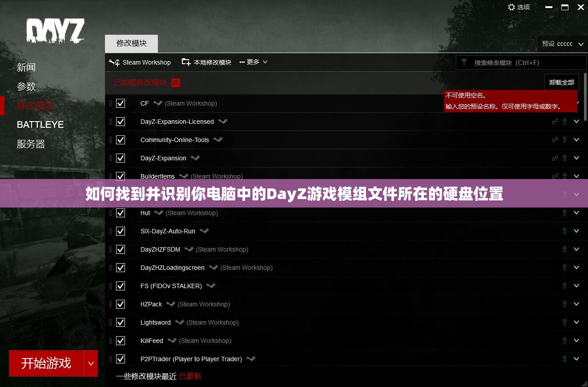Toggle the Community-Online-Tools checkbox
This screenshot has height=387, width=588.
[121, 140]
